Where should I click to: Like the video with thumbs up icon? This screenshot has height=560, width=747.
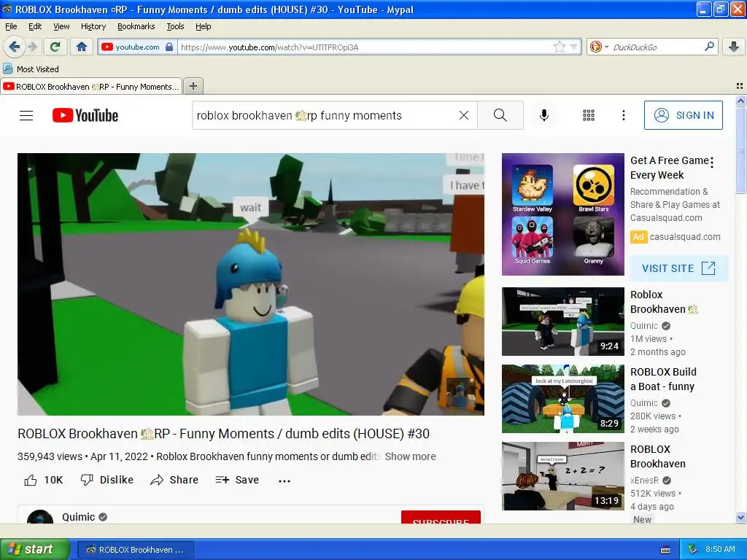coord(31,480)
